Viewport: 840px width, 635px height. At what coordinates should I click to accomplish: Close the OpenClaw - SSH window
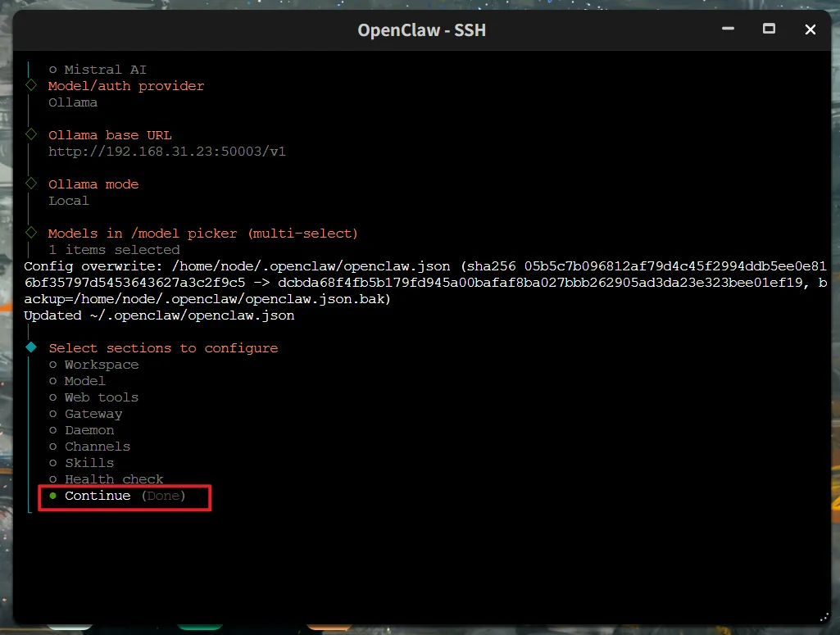tap(810, 29)
